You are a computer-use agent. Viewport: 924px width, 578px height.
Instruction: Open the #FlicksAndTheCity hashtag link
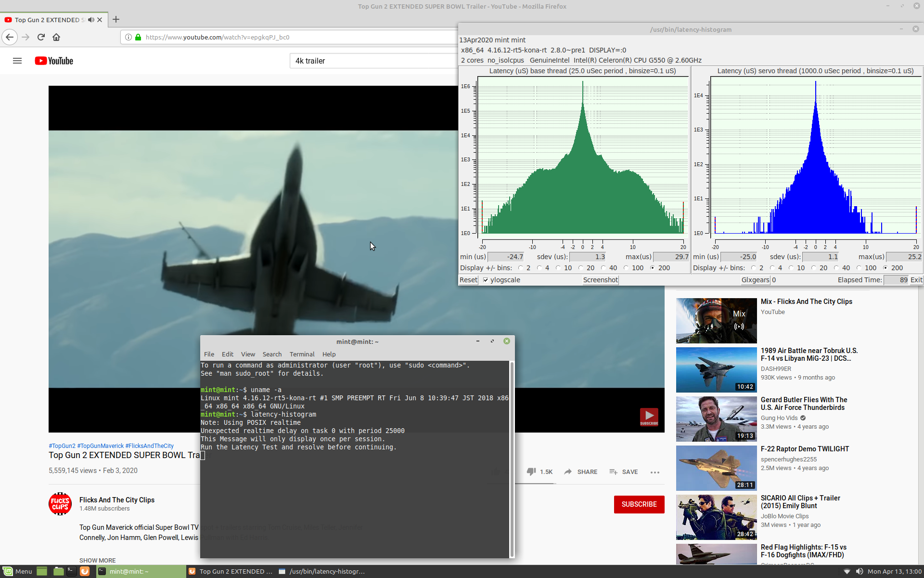[x=150, y=446]
